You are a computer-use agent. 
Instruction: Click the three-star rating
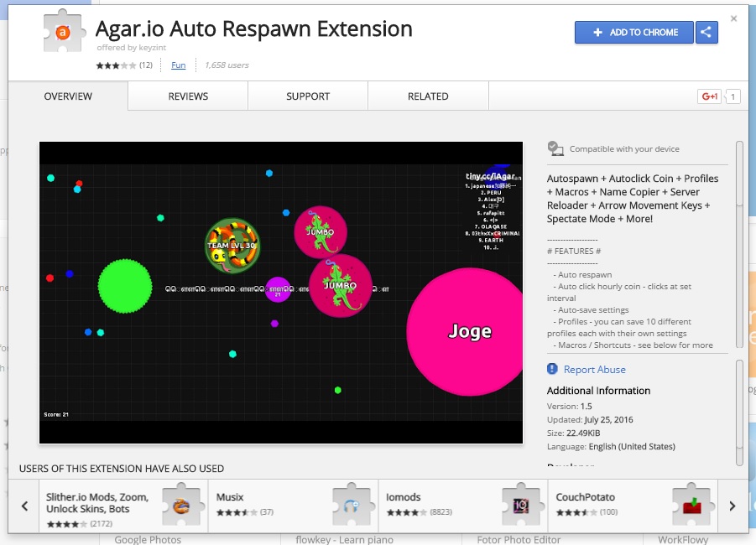tap(116, 65)
